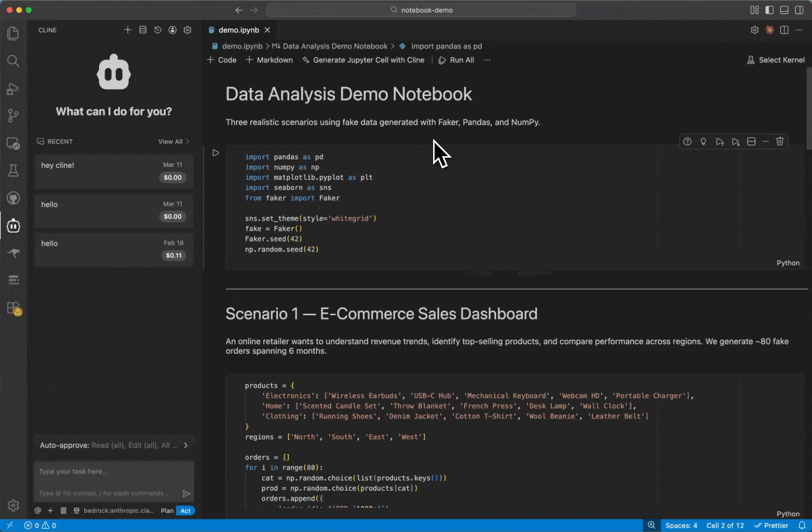This screenshot has width=812, height=532.
Task: Open Cline settings gear
Action: 187,30
